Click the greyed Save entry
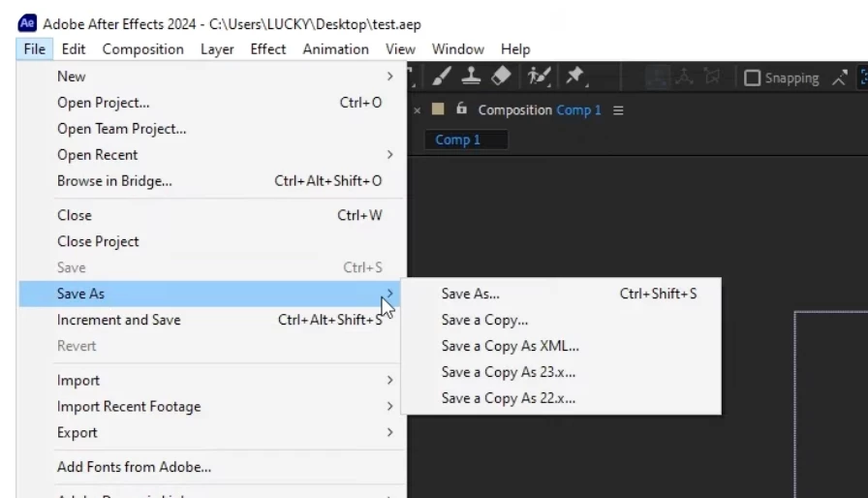The height and width of the screenshot is (498, 868). click(x=211, y=267)
